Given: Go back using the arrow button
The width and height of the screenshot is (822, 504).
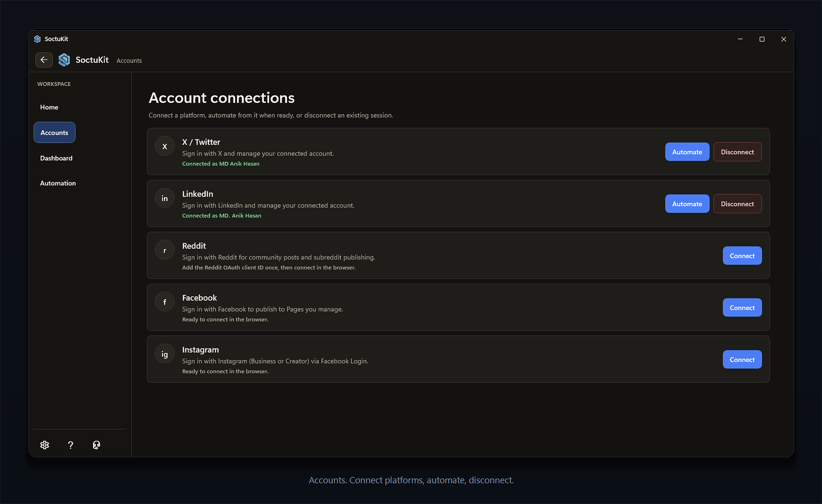Looking at the screenshot, I should tap(44, 60).
